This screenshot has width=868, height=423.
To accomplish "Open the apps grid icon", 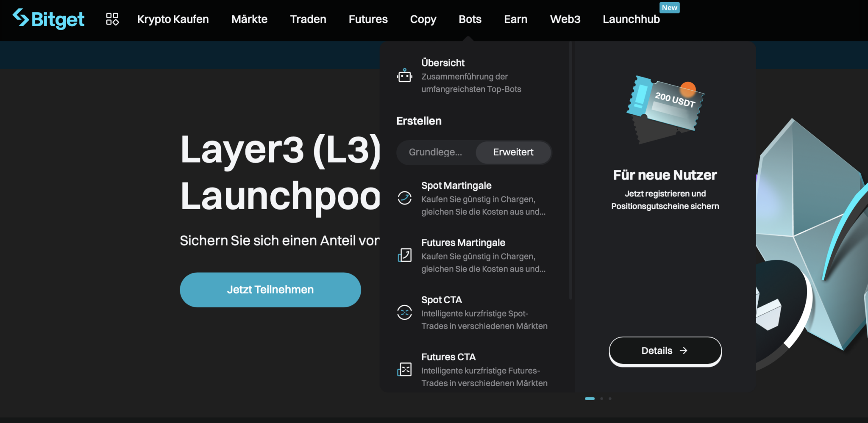I will point(112,19).
